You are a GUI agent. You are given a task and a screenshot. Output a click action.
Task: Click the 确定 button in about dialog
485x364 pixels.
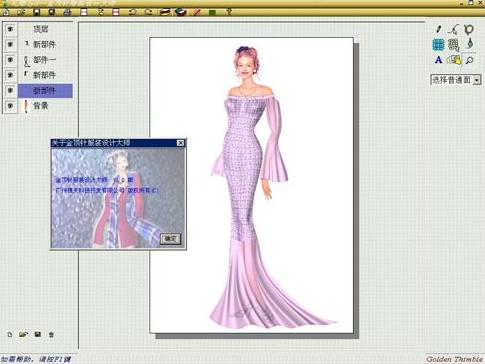pos(170,239)
